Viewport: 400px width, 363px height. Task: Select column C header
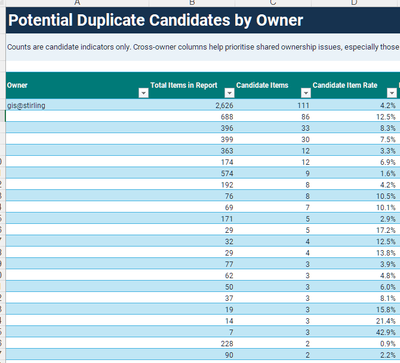273,3
